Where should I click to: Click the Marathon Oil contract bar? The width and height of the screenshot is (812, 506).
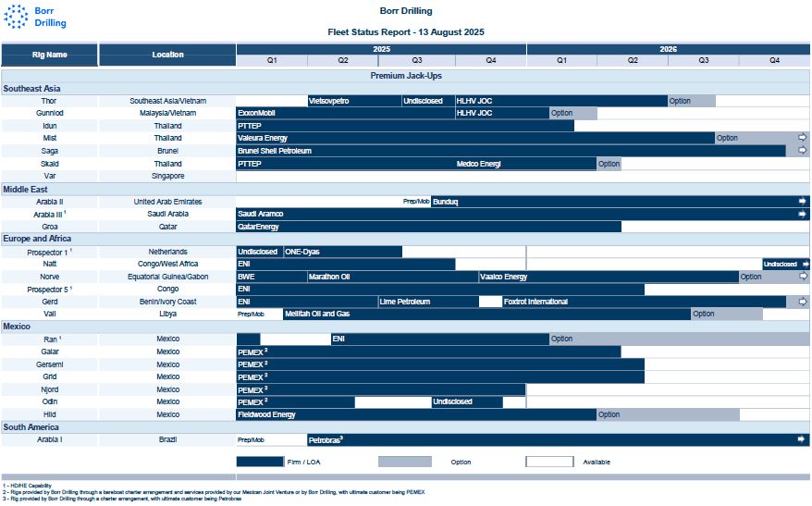point(393,277)
